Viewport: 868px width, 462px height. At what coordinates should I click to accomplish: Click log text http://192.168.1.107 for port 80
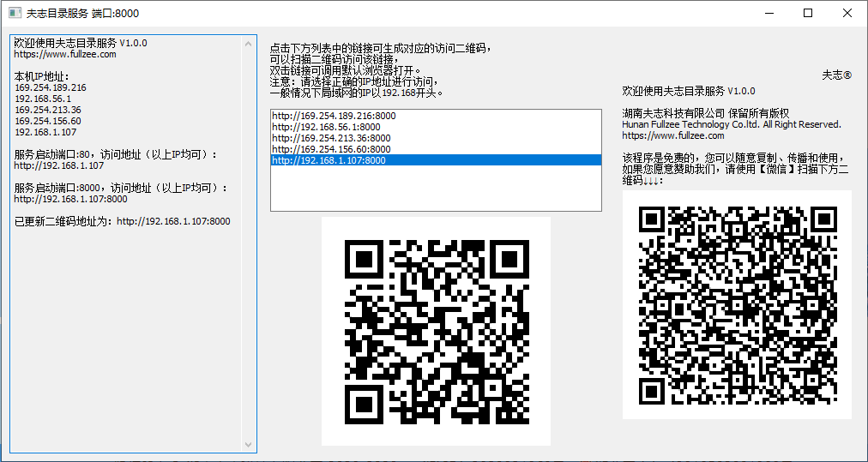point(58,165)
